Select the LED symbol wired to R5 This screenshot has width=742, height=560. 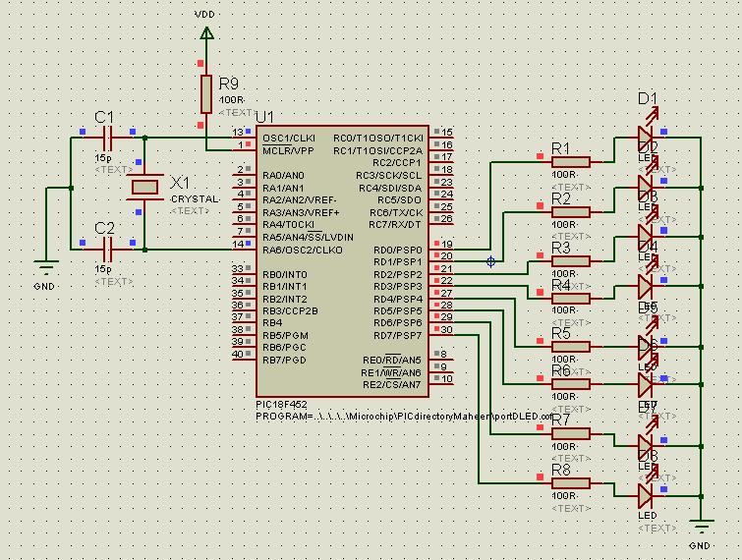coord(646,347)
